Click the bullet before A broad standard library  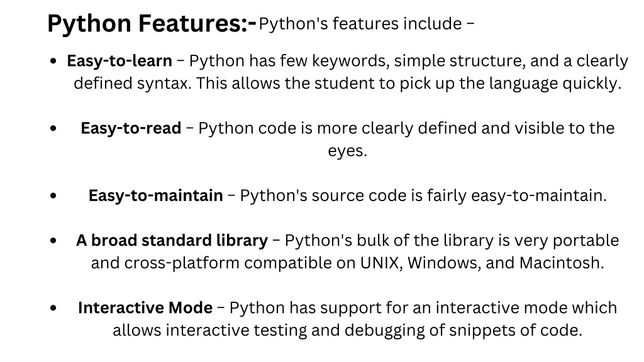tap(53, 241)
